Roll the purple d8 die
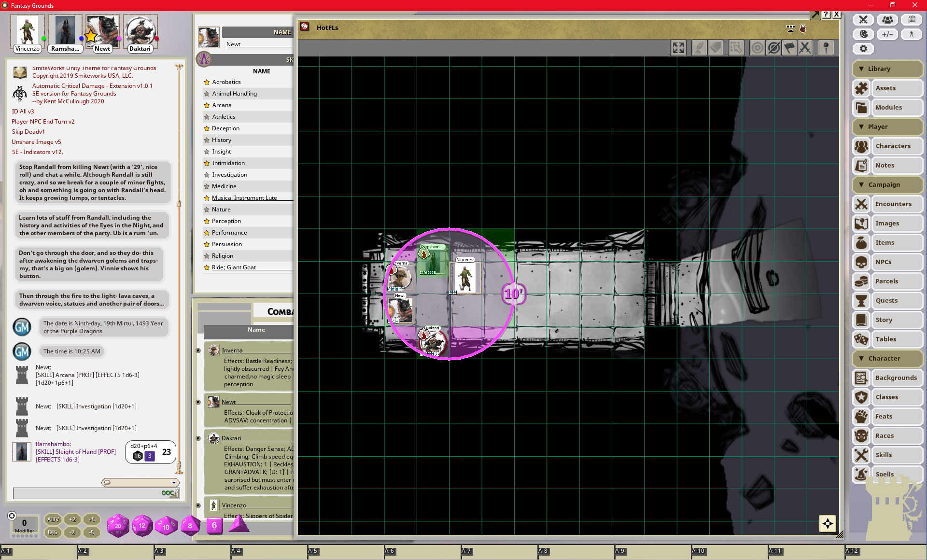927x560 pixels. click(190, 526)
